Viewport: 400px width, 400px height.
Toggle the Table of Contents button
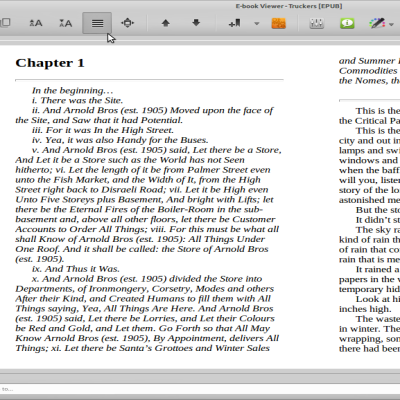tap(97, 23)
